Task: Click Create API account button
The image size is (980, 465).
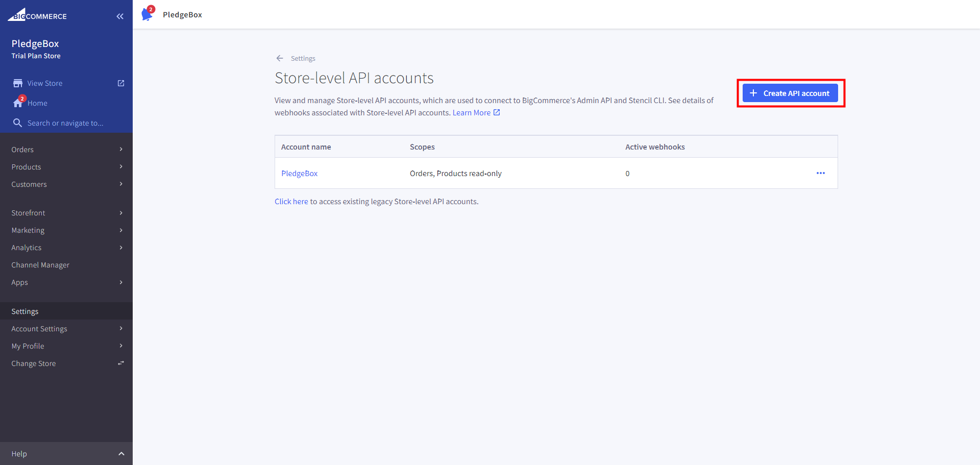Action: [790, 93]
